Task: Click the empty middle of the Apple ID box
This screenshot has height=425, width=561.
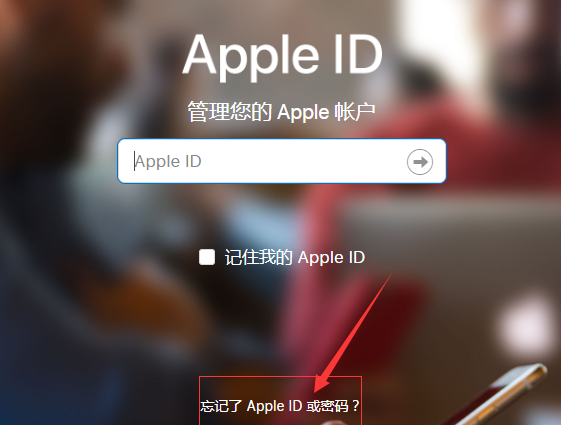Action: point(304,161)
